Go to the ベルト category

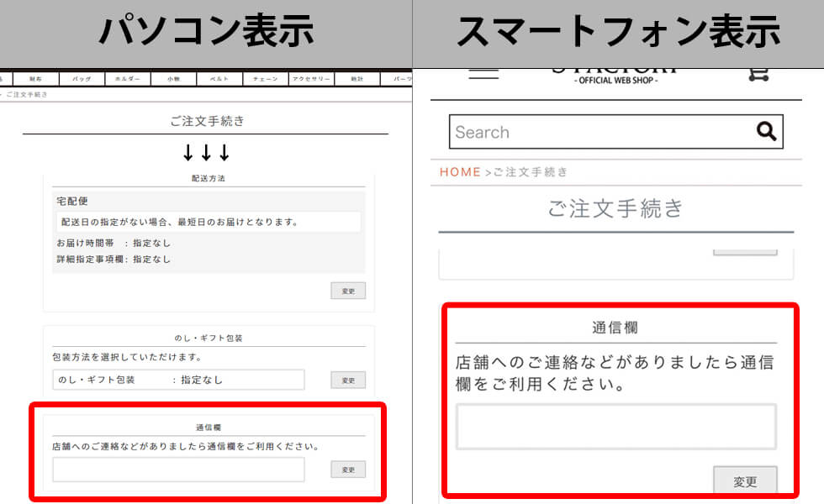point(219,79)
